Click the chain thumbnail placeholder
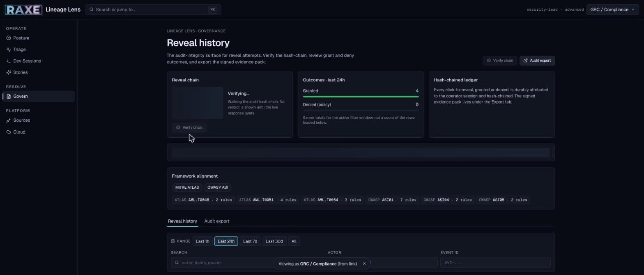Viewport: 644px width, 275px height. coord(198,103)
